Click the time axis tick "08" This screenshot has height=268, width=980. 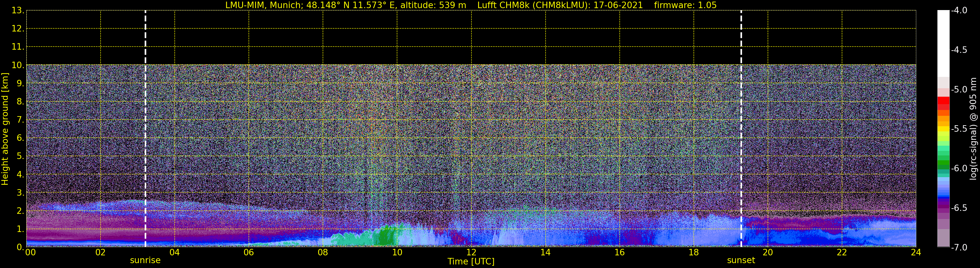click(x=323, y=252)
